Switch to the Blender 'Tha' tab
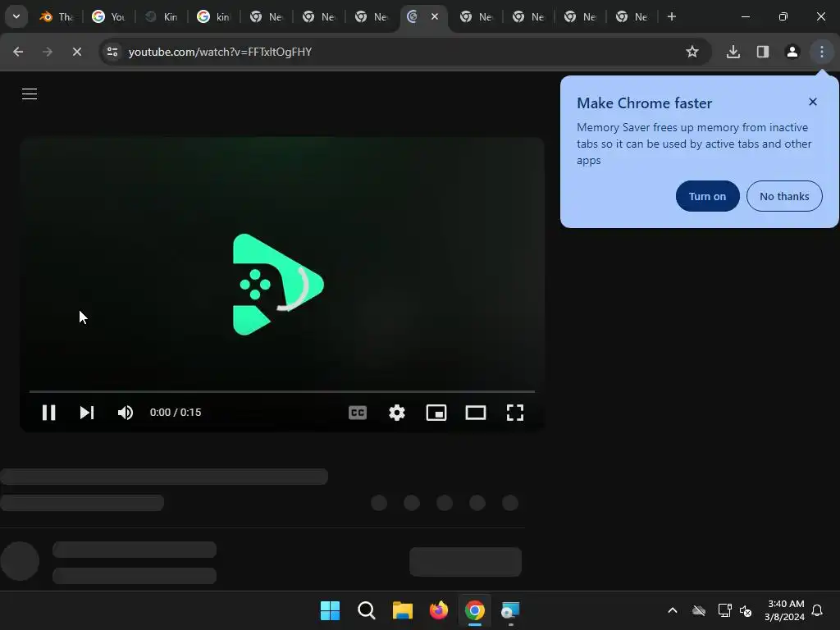The height and width of the screenshot is (630, 840). [57, 16]
